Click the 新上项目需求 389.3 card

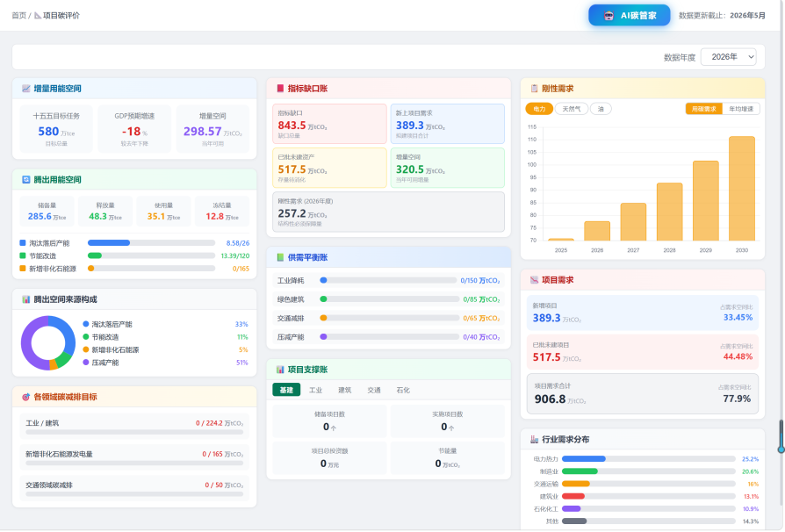click(x=448, y=124)
